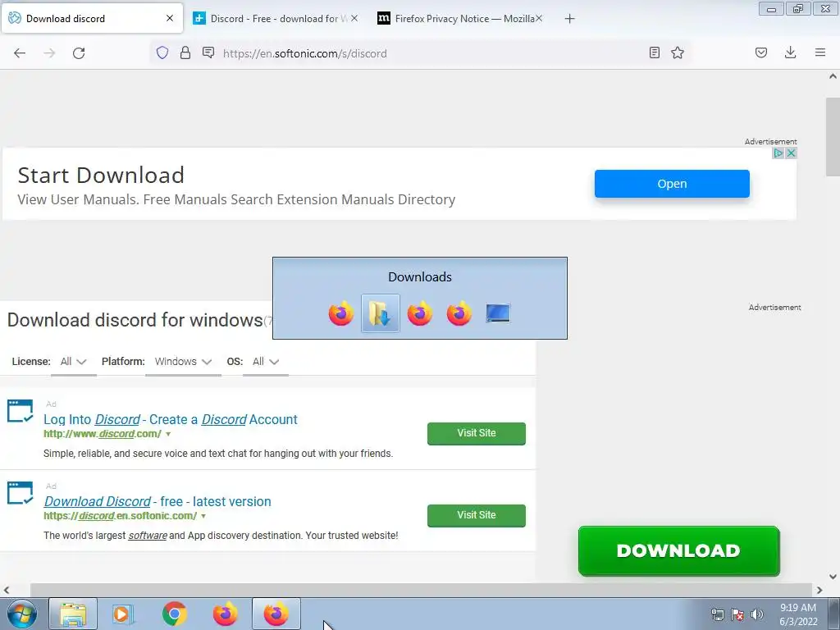Close the advertisement with X icon

click(x=791, y=153)
